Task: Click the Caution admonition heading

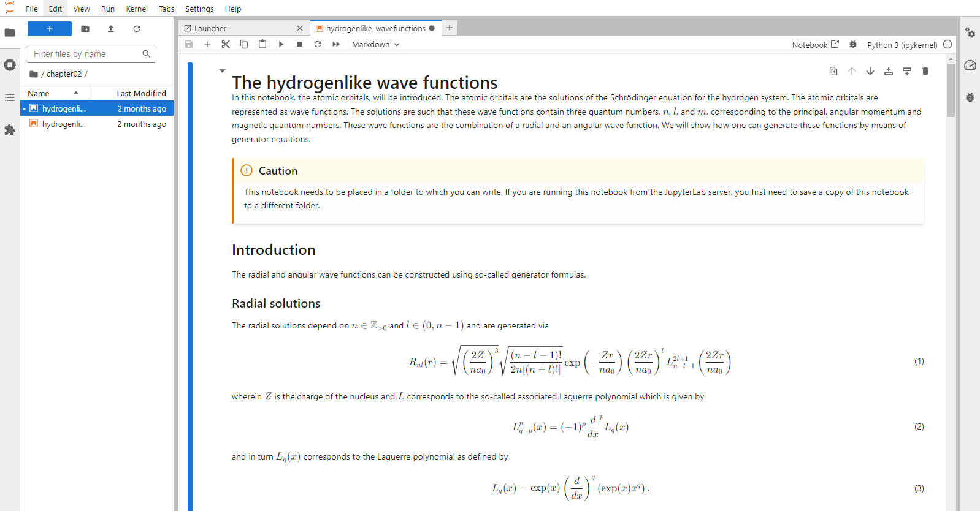Action: tap(278, 171)
